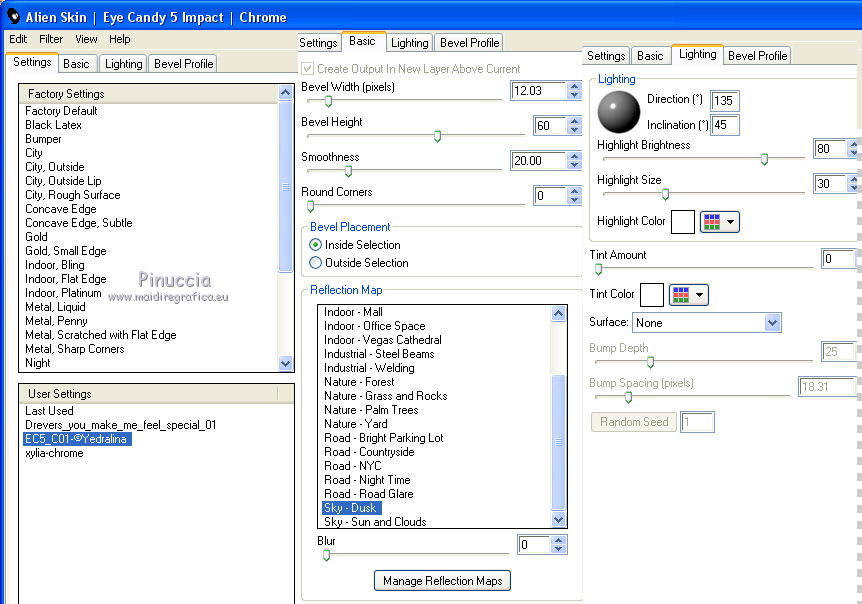Viewport: 862px width, 604px height.
Task: Choose Indoor - Vegas Cathedral reflection map
Action: 383,340
